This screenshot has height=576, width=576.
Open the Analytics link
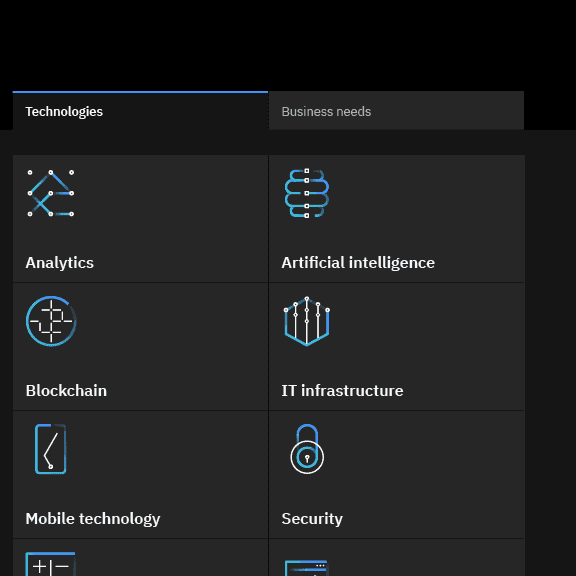tap(60, 263)
